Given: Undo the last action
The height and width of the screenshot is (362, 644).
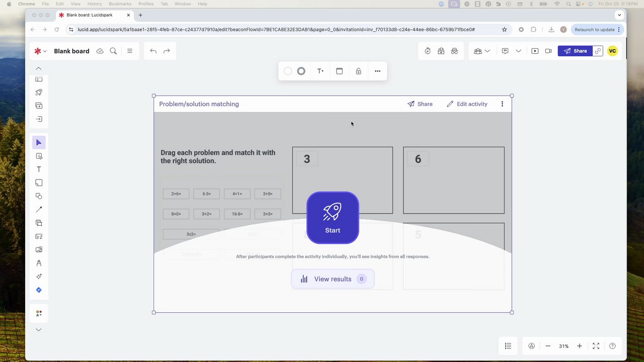Looking at the screenshot, I should point(153,51).
